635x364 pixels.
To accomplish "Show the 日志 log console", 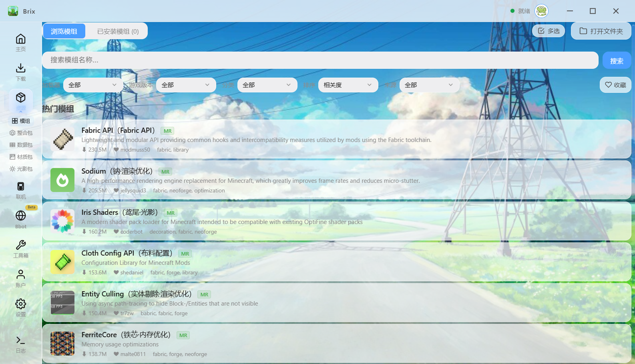I will pyautogui.click(x=21, y=344).
